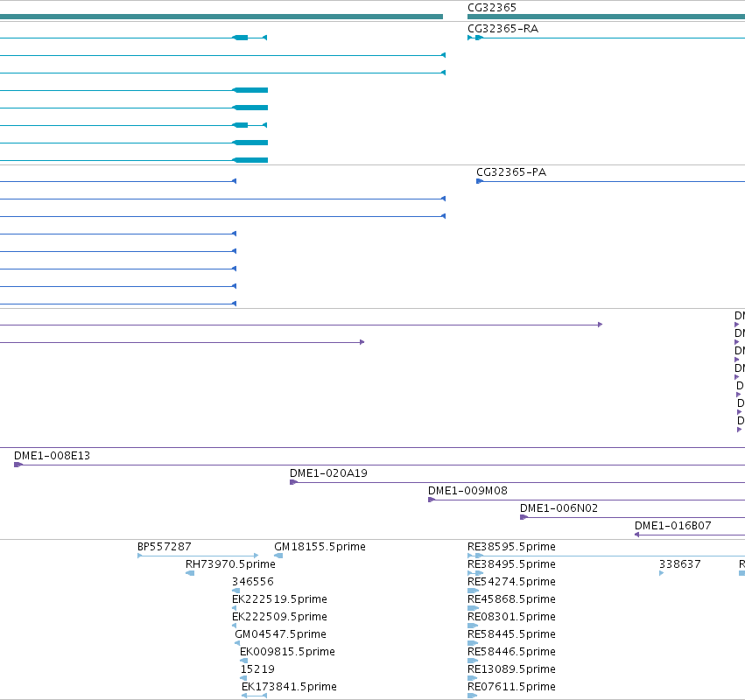Click the RE13089.5prime EST glyph
Screen dimensions: 745x700
tap(472, 679)
